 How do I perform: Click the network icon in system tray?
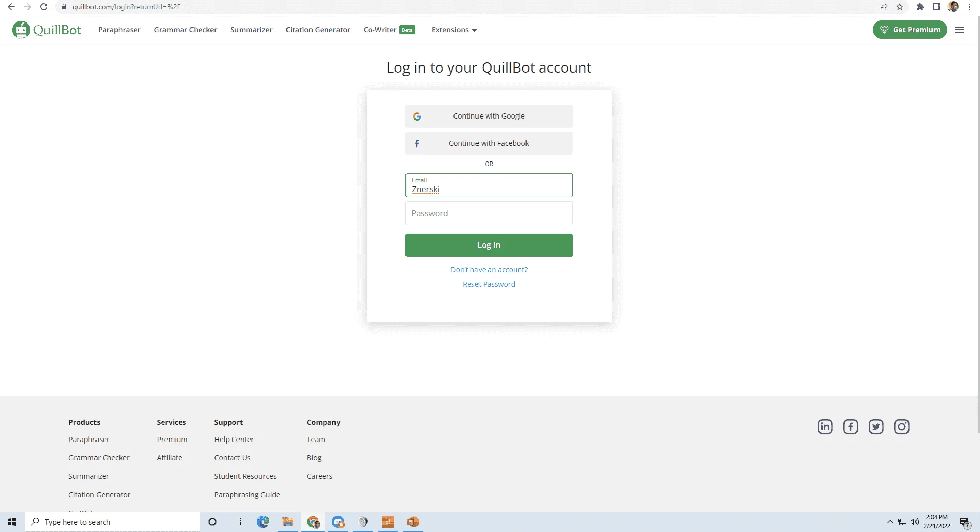coord(902,522)
